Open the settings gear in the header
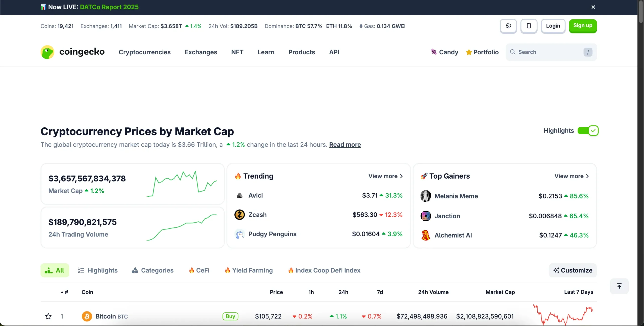The image size is (644, 326). pyautogui.click(x=508, y=26)
